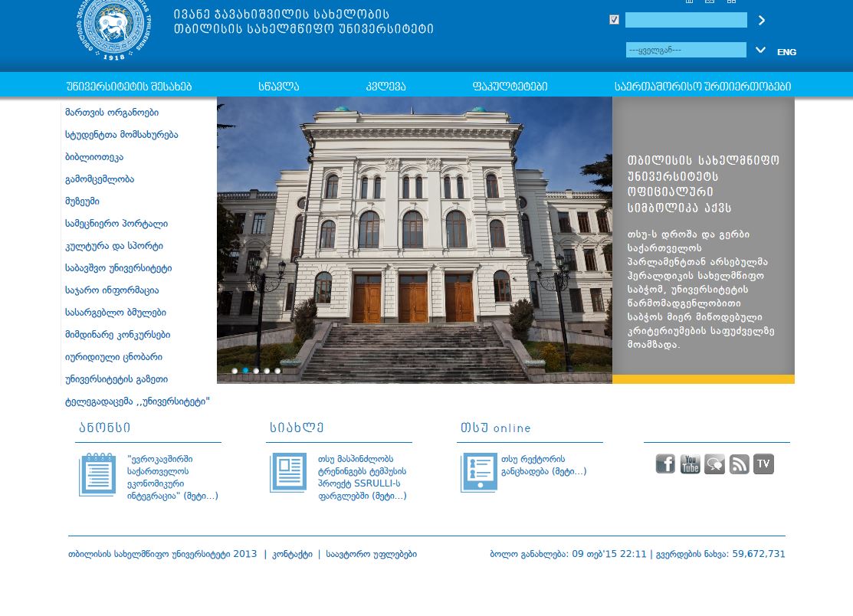853x616 pixels.
Task: Click the university seal logo
Action: (114, 28)
